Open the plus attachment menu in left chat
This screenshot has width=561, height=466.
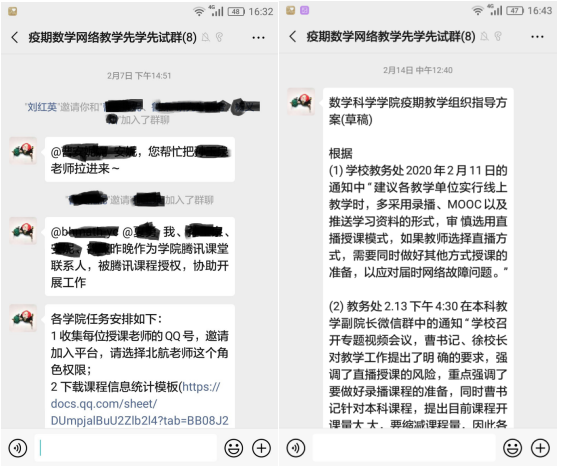click(262, 448)
